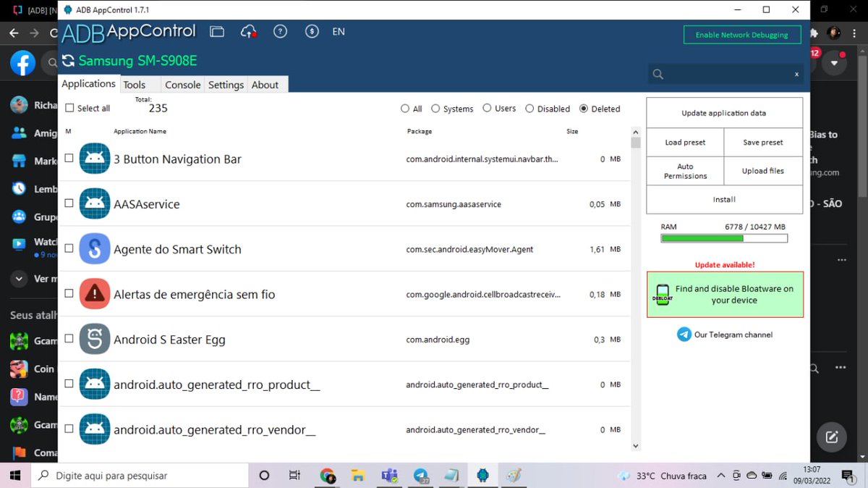Viewport: 868px width, 488px height.
Task: Toggle the Select all checkbox
Action: 69,108
